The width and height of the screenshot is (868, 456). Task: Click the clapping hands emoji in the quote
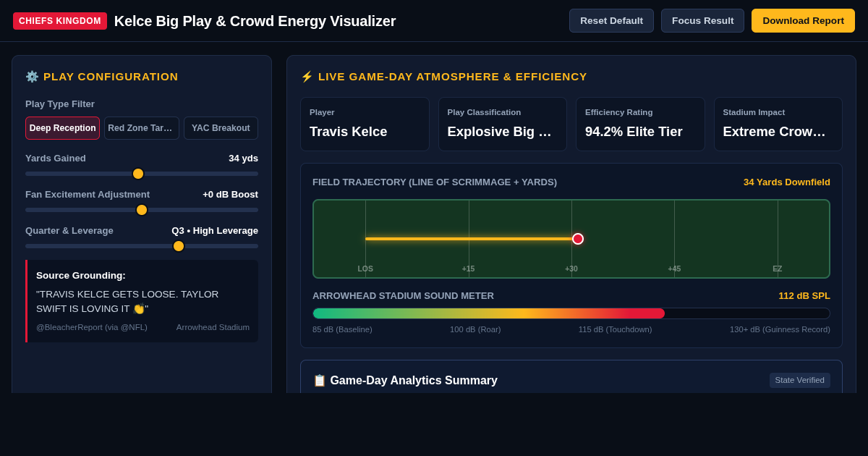coord(139,309)
